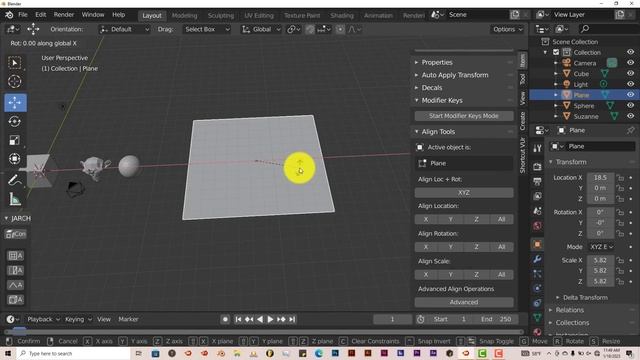Hide the Cube in viewport
Viewport: 640px width, 360px height.
coord(630,73)
